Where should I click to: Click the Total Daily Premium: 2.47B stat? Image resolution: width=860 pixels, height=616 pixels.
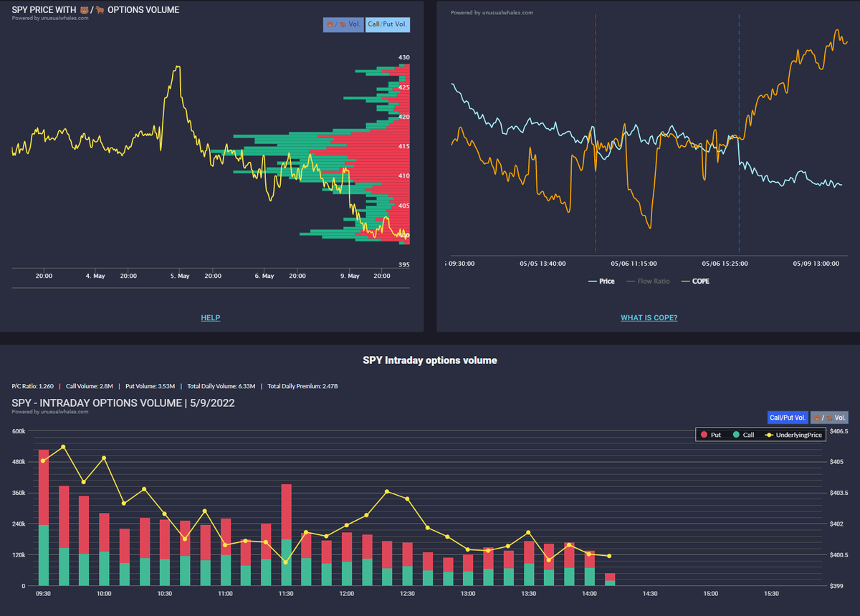303,386
